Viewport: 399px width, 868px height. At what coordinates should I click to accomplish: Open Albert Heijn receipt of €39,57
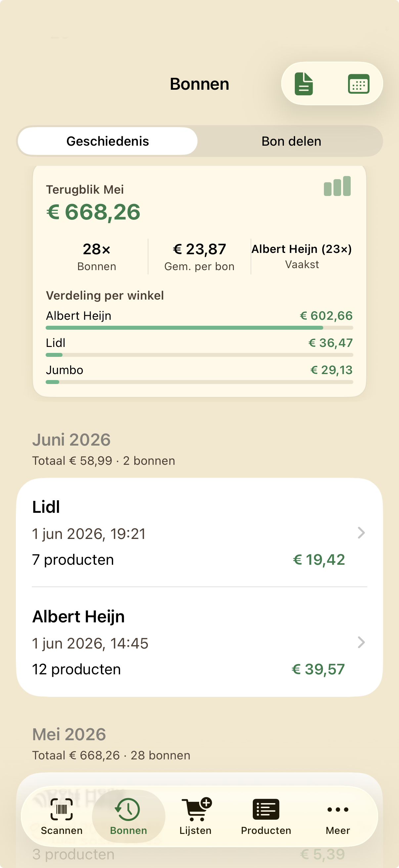point(199,642)
